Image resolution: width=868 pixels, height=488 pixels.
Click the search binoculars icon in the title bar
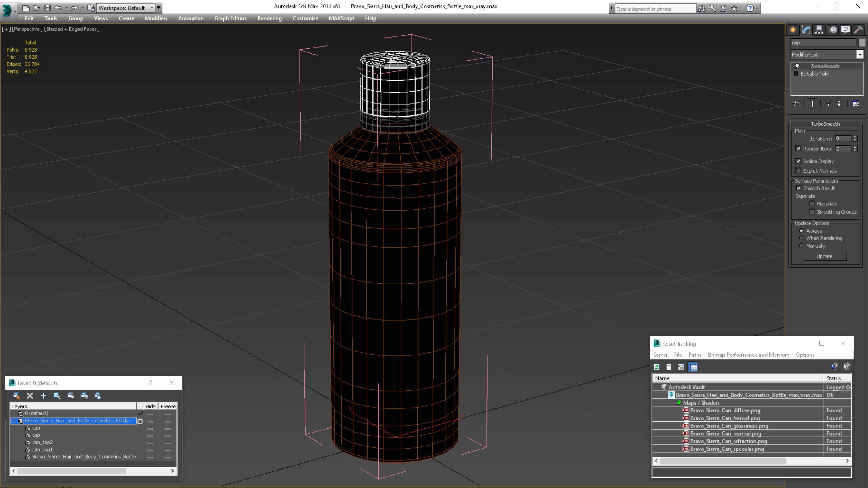pos(702,8)
